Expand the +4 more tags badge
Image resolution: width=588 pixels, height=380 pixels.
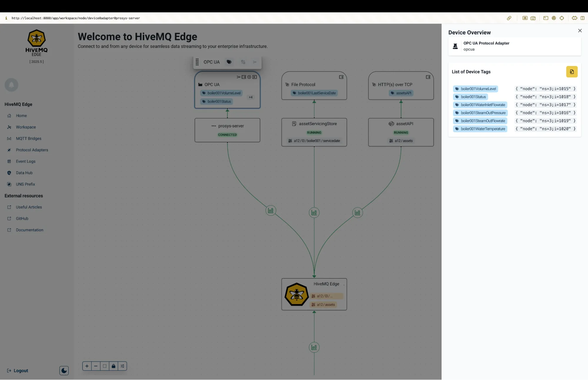(x=251, y=97)
